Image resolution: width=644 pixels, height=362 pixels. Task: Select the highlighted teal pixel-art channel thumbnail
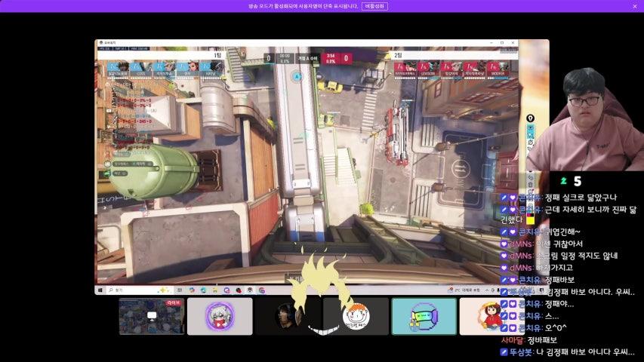point(424,316)
